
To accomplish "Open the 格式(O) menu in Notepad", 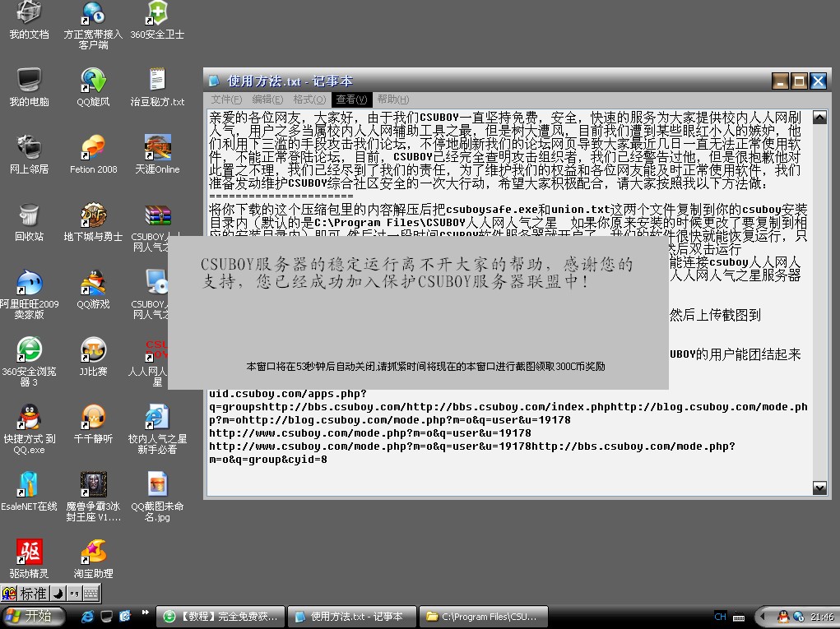I will [309, 99].
